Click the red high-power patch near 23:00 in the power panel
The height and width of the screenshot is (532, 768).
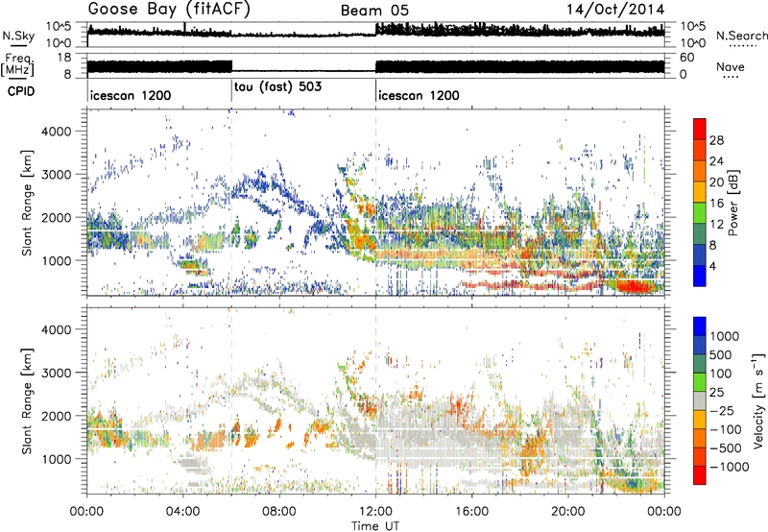(x=634, y=285)
